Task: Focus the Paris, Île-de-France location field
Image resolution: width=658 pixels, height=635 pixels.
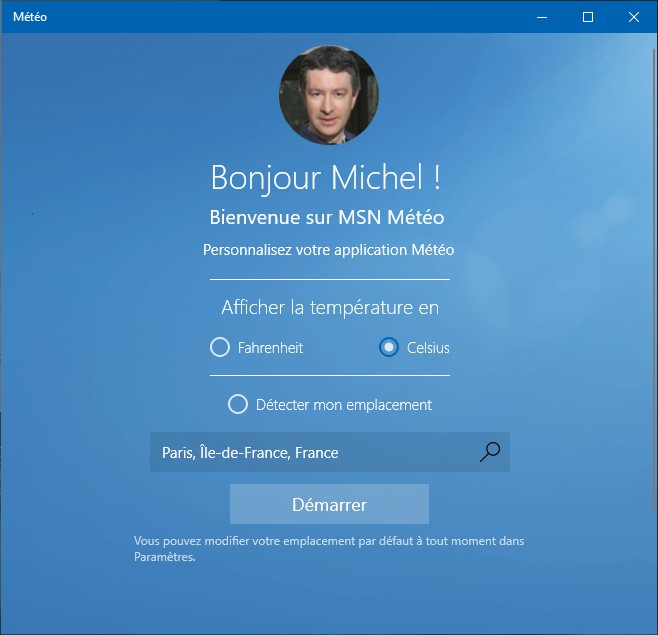Action: tap(330, 452)
